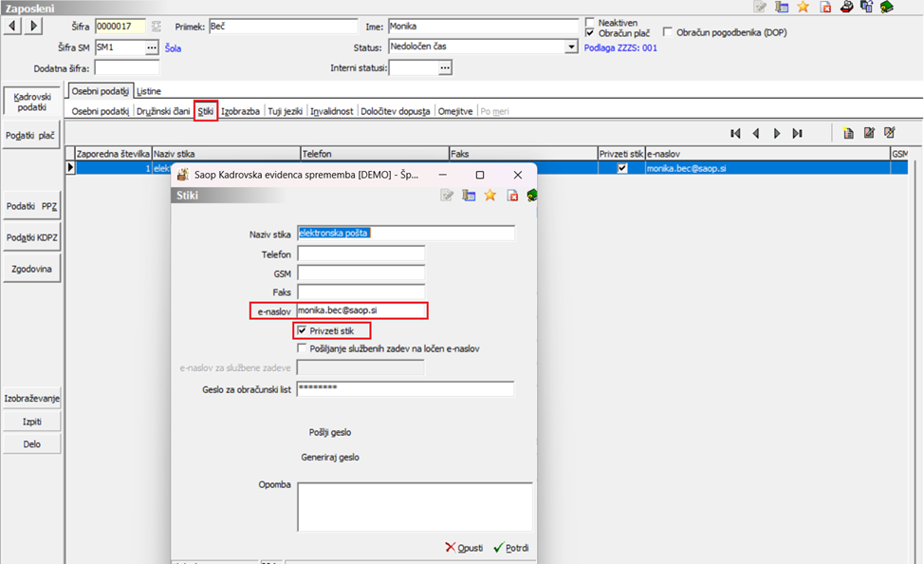Open Izobrazba sub-tab
924x564 pixels.
[x=240, y=111]
